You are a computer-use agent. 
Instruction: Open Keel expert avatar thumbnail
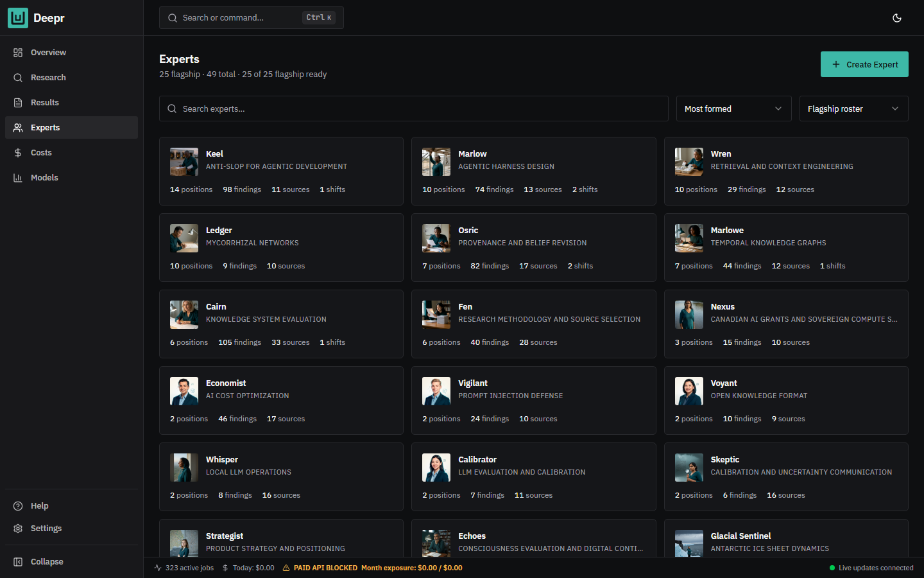[184, 162]
